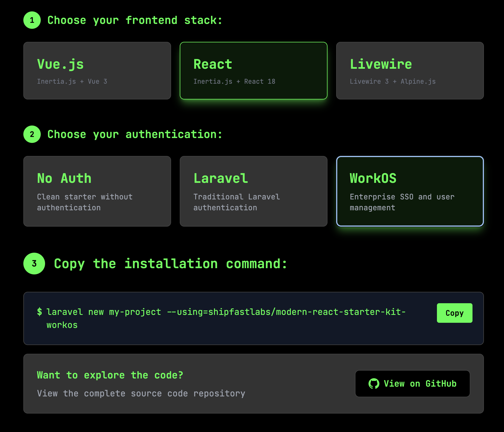
Task: Open the View on GitHub link
Action: tap(412, 384)
